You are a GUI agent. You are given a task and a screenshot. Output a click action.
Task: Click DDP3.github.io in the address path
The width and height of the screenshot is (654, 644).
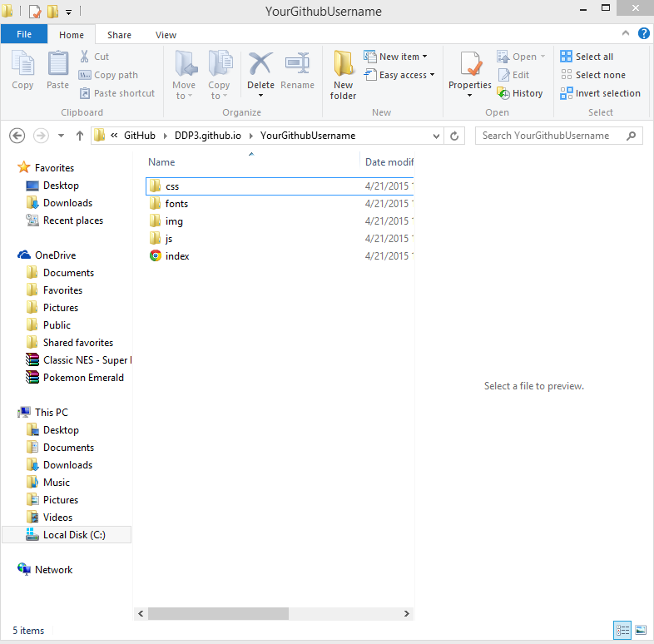tap(207, 136)
